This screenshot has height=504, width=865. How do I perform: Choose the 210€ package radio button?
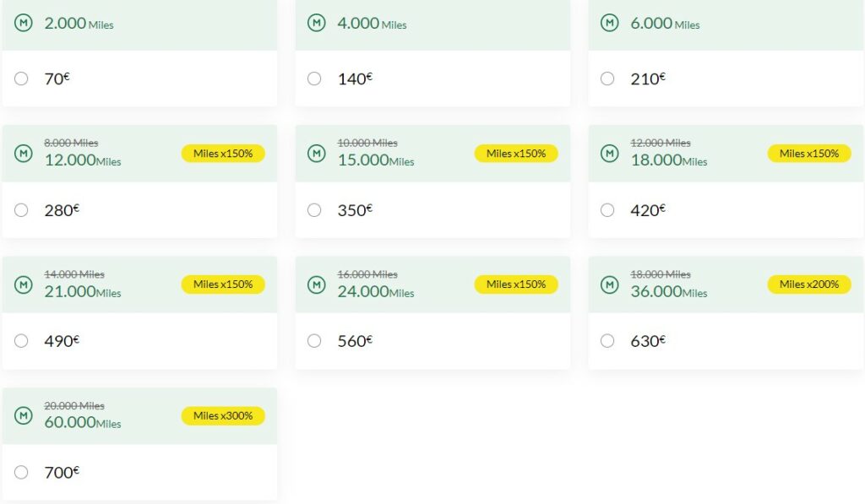point(607,79)
